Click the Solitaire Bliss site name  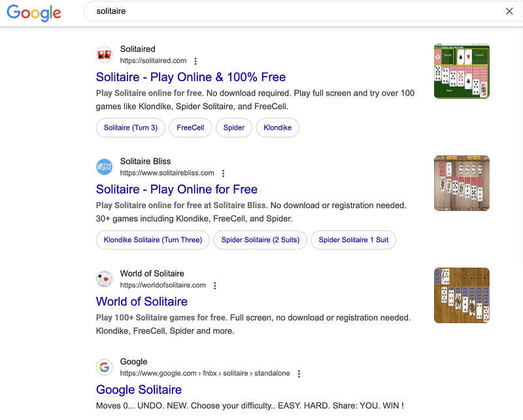pyautogui.click(x=145, y=161)
